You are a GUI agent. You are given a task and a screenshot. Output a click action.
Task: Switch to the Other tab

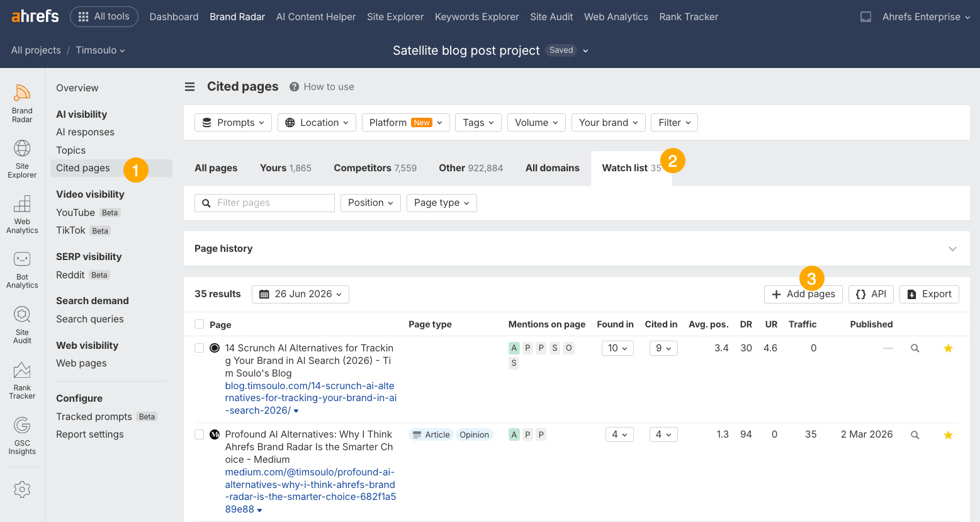point(471,168)
